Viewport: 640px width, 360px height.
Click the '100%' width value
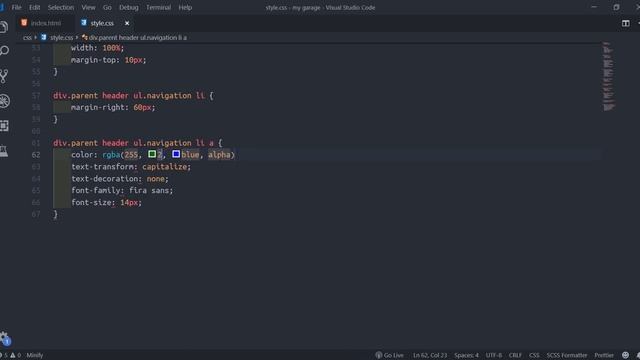pyautogui.click(x=111, y=48)
